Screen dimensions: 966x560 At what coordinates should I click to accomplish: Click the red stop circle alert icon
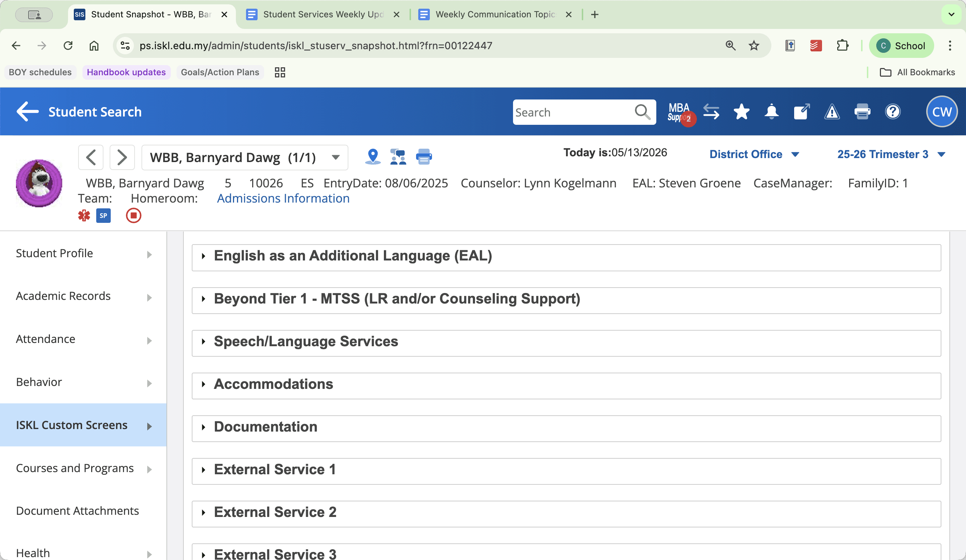(134, 215)
